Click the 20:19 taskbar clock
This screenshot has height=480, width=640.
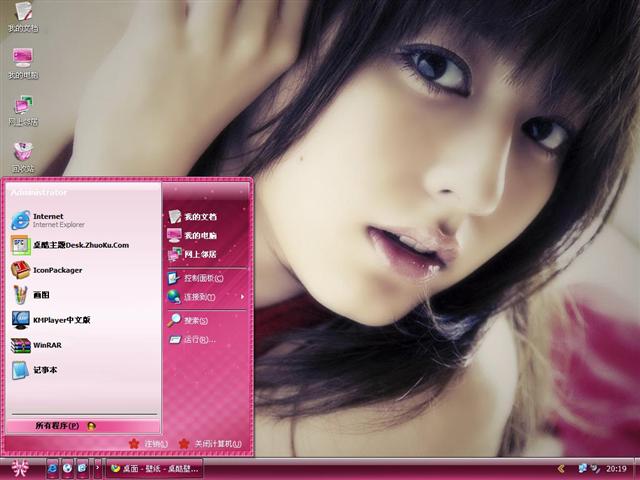(616, 469)
